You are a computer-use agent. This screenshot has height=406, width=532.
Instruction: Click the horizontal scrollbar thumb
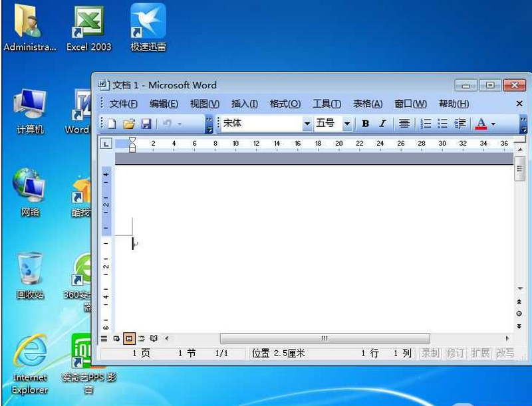pyautogui.click(x=325, y=338)
